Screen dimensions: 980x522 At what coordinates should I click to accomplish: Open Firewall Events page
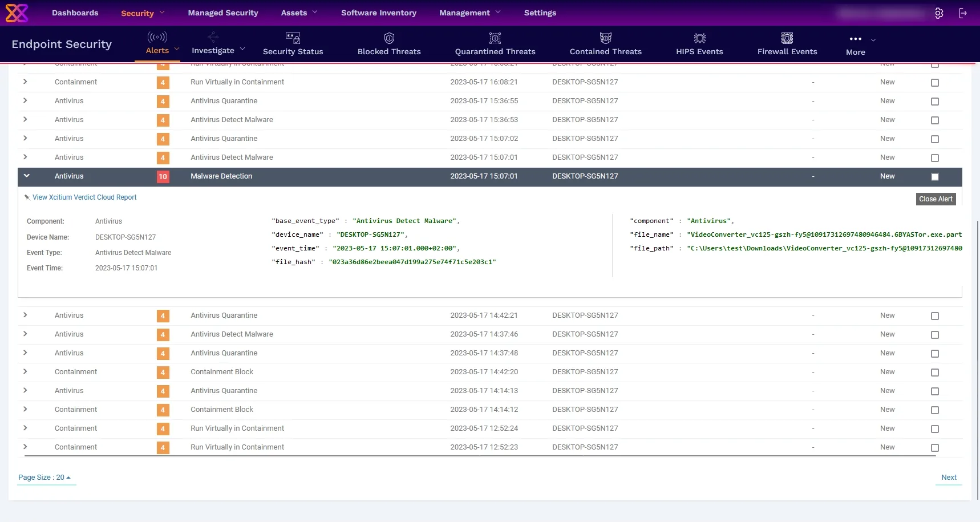coord(787,44)
